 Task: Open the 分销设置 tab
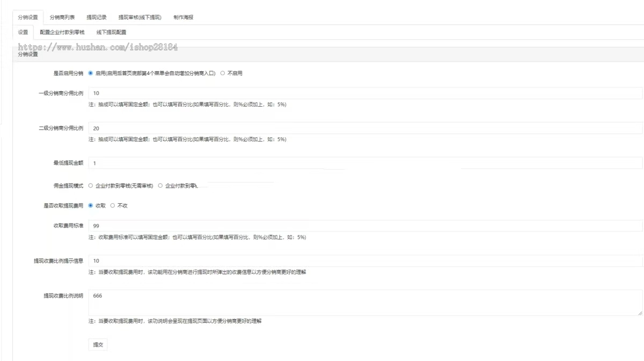[x=28, y=17]
